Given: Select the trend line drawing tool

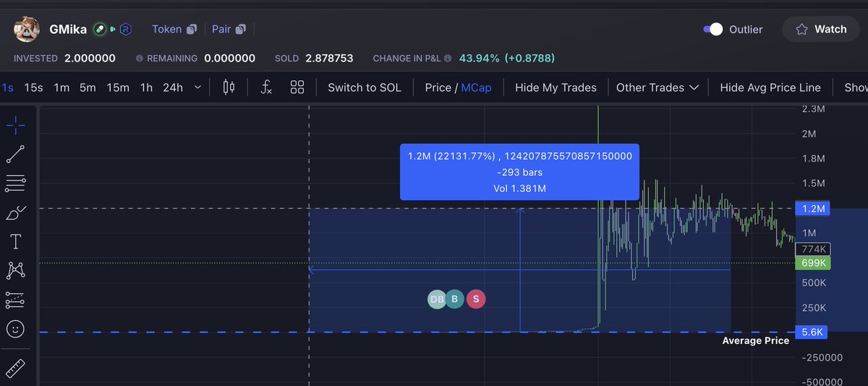Looking at the screenshot, I should coord(16,154).
